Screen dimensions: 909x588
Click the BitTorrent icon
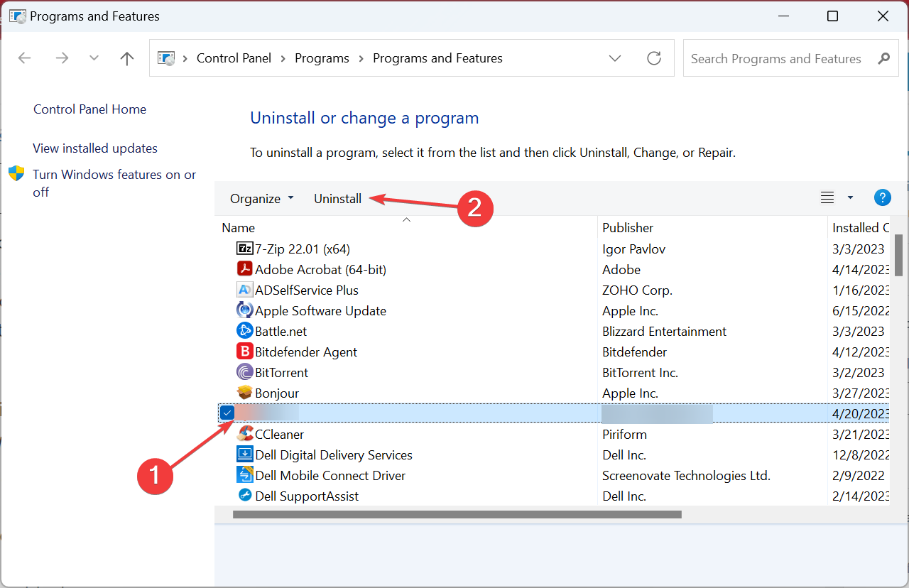tap(245, 372)
